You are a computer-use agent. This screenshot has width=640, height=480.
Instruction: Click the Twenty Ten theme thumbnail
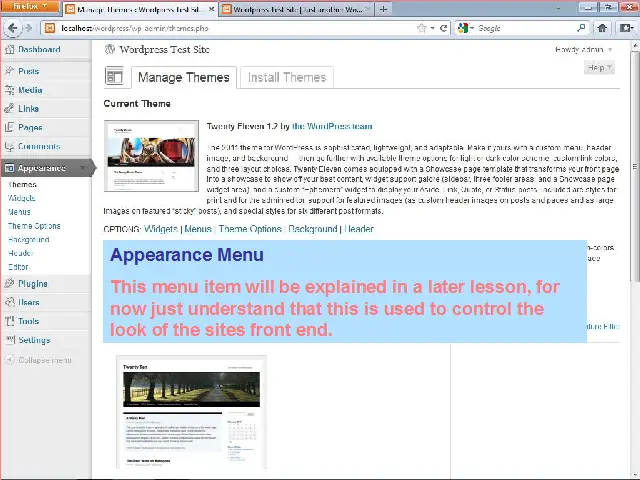click(x=191, y=412)
